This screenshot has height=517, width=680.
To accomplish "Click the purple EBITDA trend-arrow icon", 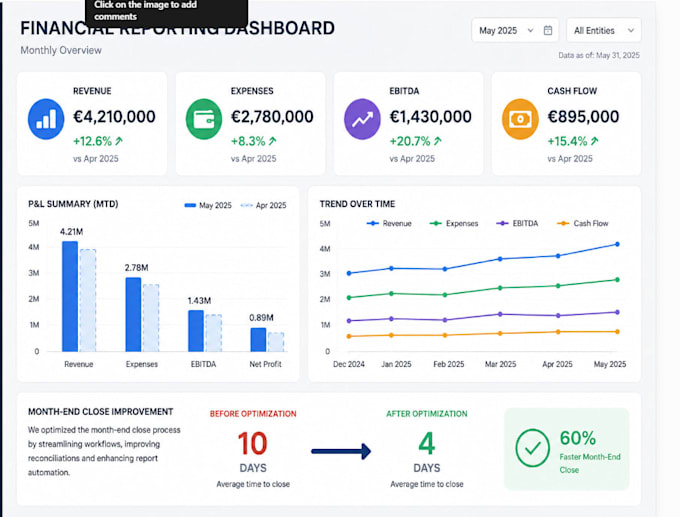I will click(x=362, y=119).
